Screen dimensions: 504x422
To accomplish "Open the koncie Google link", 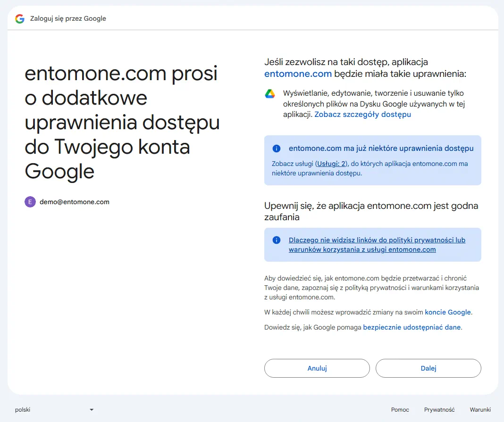I will (448, 312).
